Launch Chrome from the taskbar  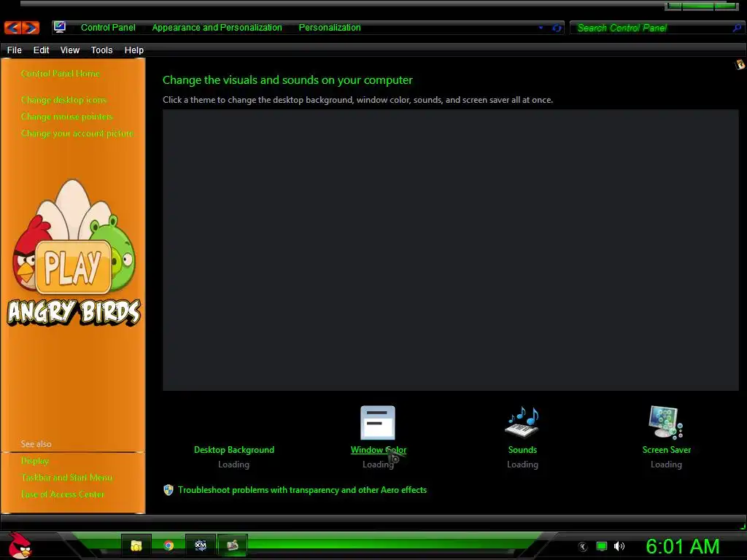[169, 545]
